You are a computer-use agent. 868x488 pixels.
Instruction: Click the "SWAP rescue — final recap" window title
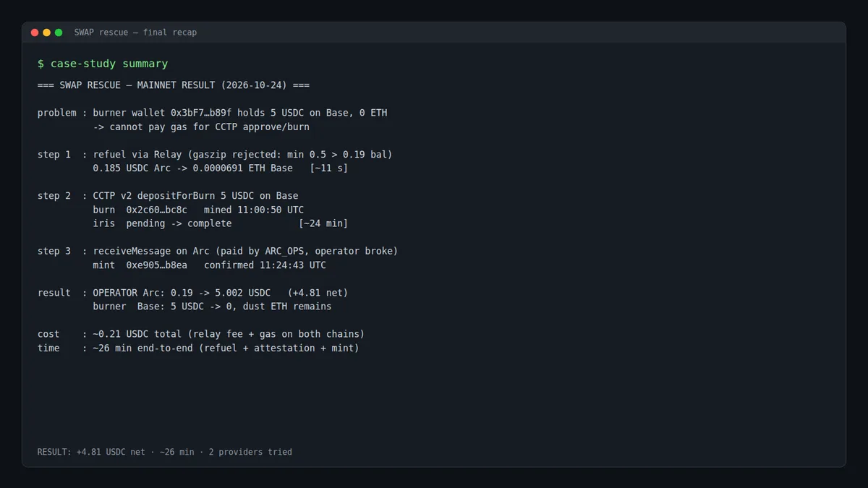click(x=135, y=33)
